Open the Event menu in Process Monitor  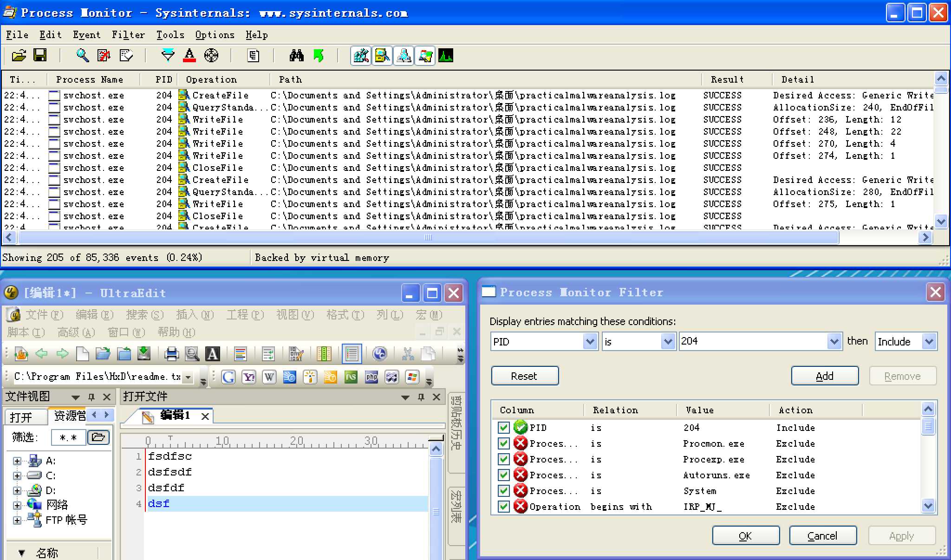86,35
